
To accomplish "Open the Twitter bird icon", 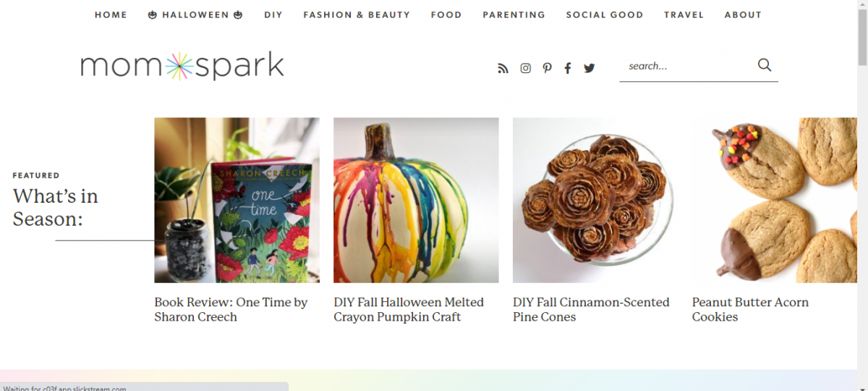I will 590,68.
